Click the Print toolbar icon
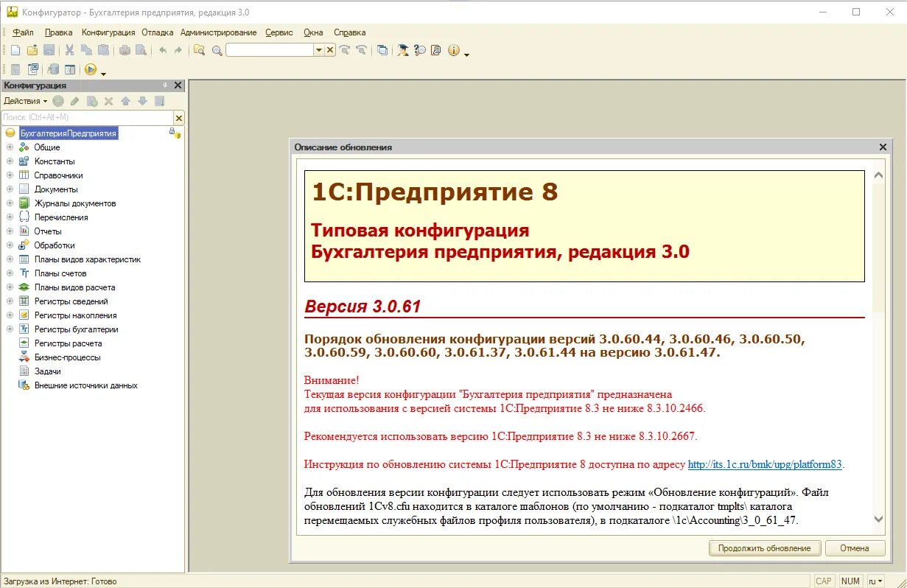907x588 pixels. click(125, 50)
